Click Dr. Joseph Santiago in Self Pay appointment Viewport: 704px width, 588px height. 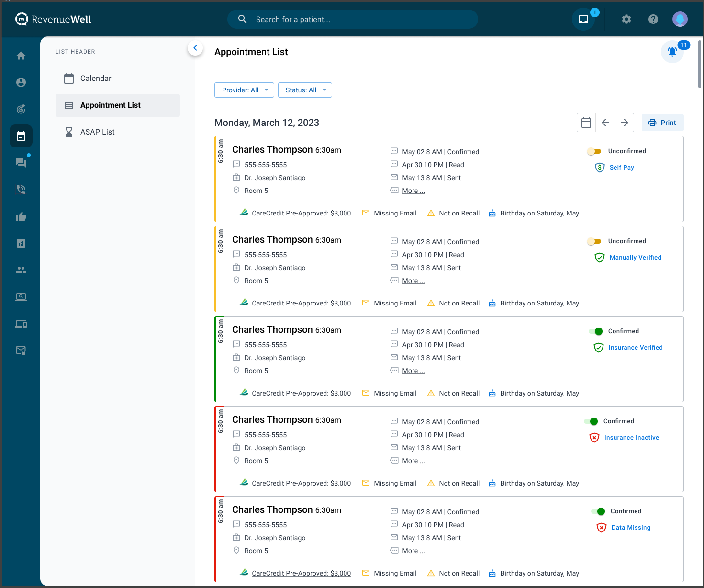tap(275, 178)
